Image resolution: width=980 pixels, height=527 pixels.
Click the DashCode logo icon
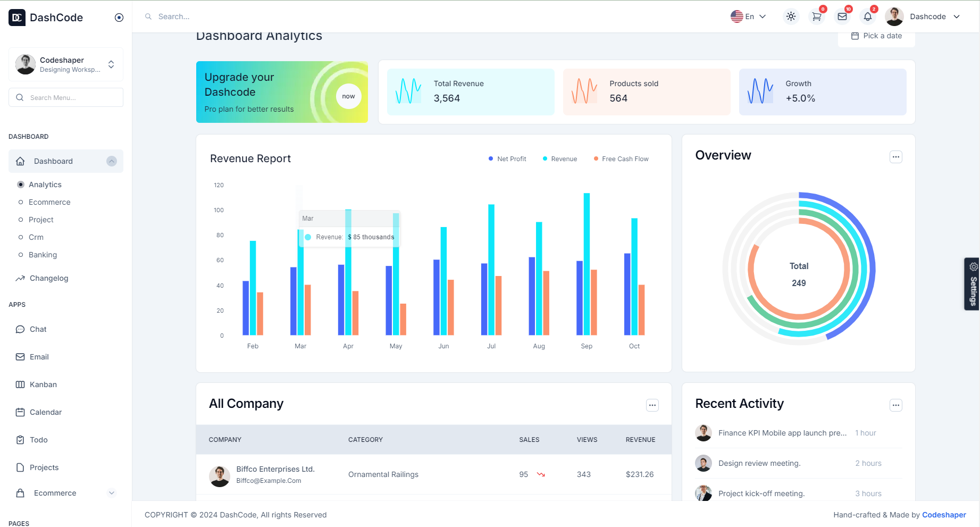click(17, 18)
